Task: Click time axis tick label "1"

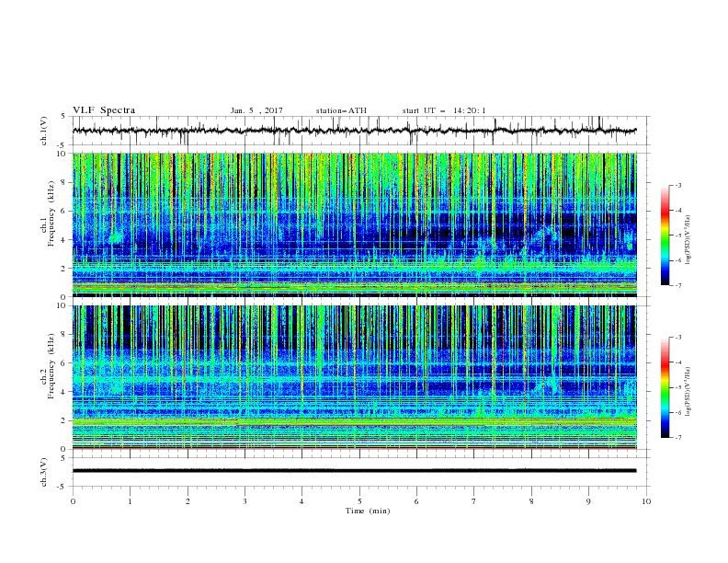Action: tap(130, 501)
